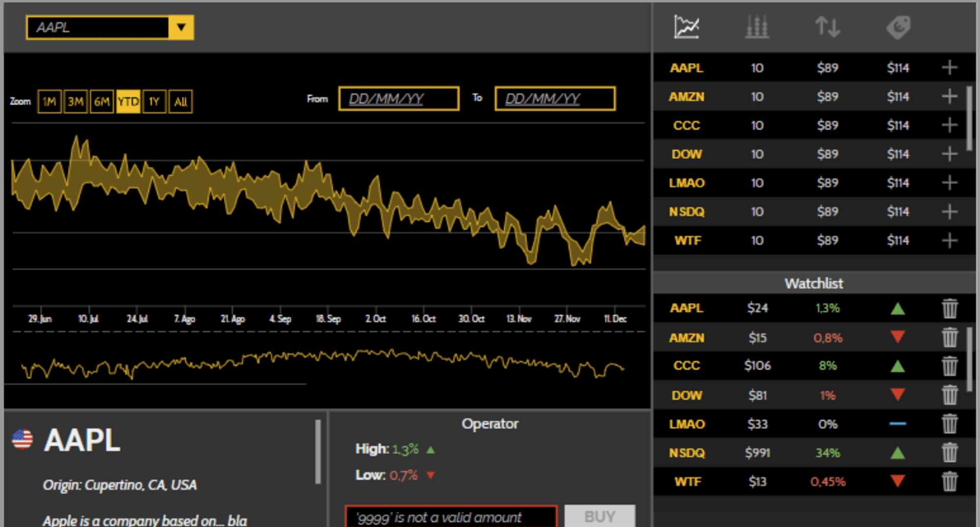Click the From date input field
Viewport: 980px width, 527px height.
399,99
